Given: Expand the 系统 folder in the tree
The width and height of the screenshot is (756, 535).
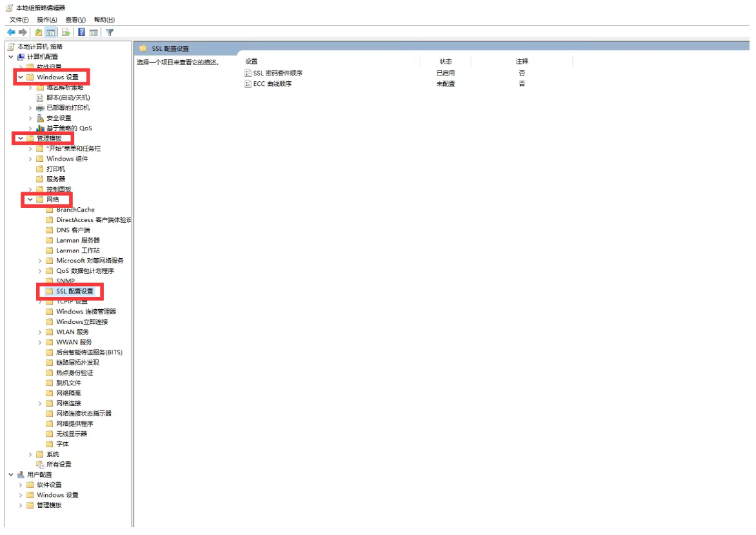Looking at the screenshot, I should coord(30,454).
